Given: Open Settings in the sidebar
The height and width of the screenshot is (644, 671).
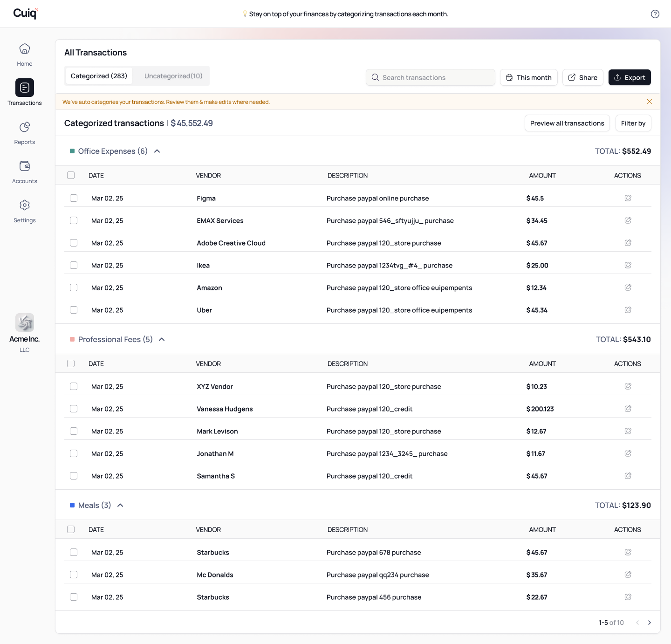Looking at the screenshot, I should point(25,211).
